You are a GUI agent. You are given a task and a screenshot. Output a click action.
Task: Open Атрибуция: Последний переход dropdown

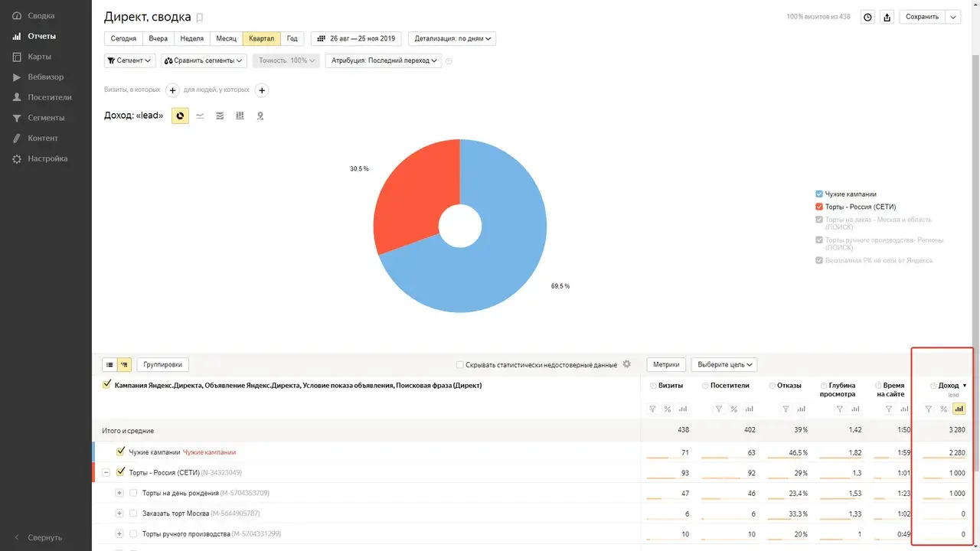[x=384, y=60]
